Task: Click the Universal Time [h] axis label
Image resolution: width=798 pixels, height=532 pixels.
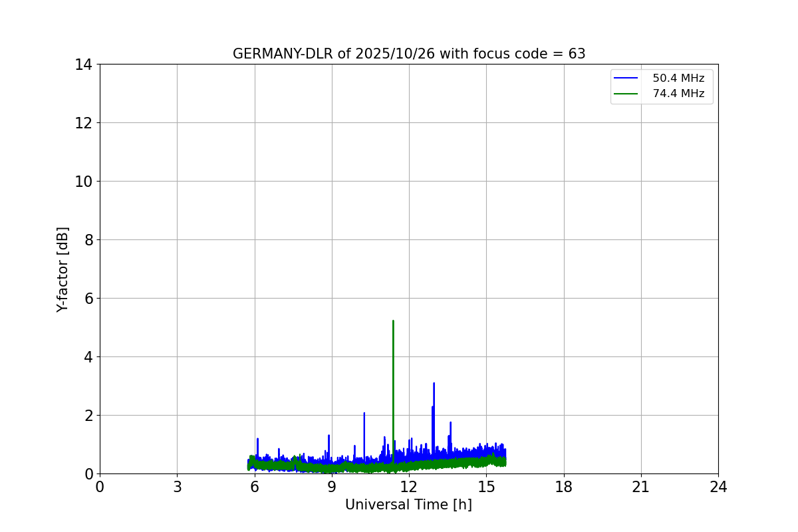Action: [408, 505]
